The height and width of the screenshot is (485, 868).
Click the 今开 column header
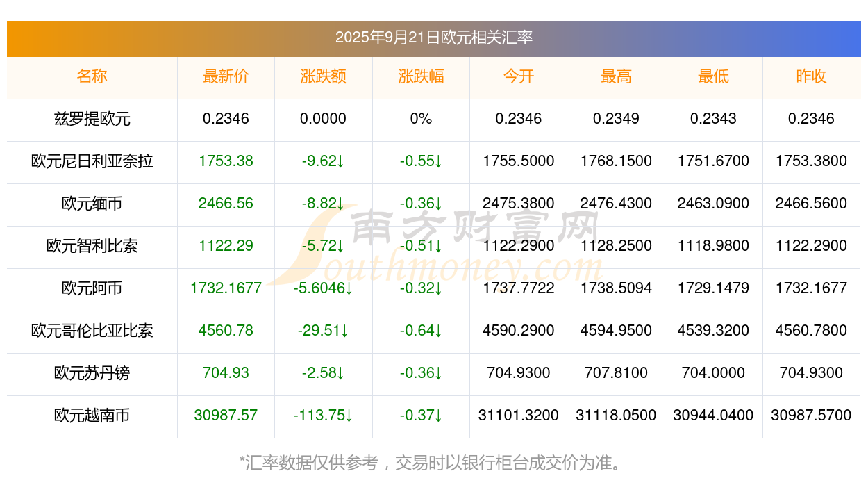(518, 76)
